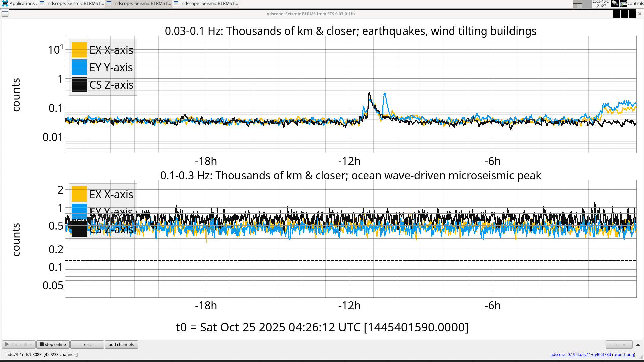Expand the panel with bottom-right up arrow
Image resolution: width=644 pixels, height=362 pixels.
(x=638, y=345)
